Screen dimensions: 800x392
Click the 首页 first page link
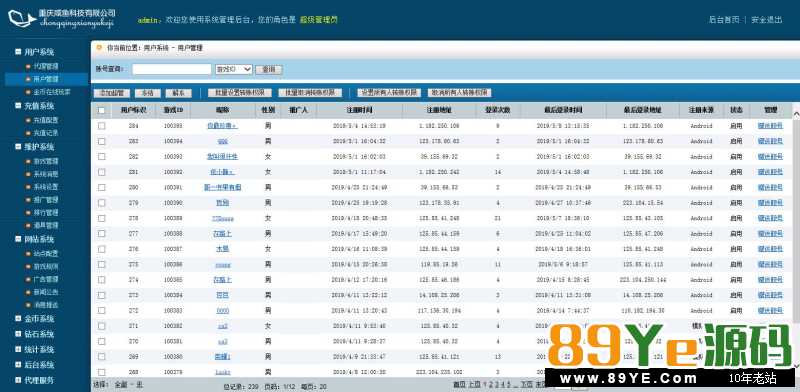click(x=459, y=384)
